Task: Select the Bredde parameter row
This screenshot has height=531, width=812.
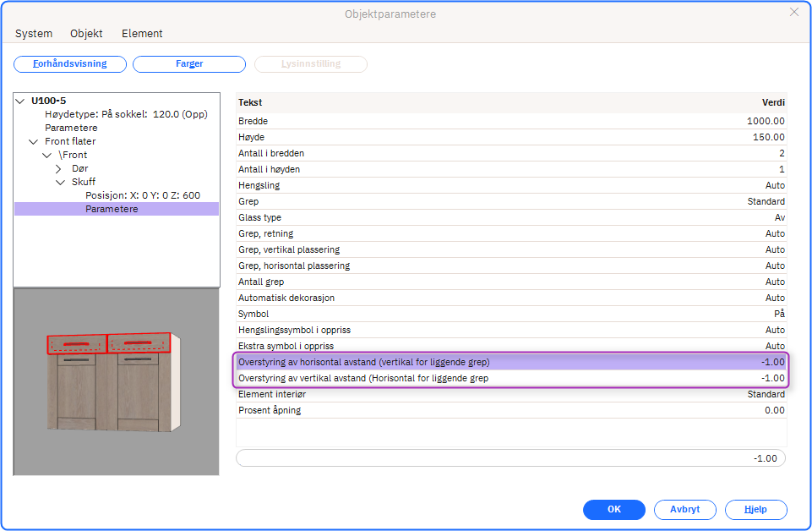Action: pyautogui.click(x=511, y=121)
